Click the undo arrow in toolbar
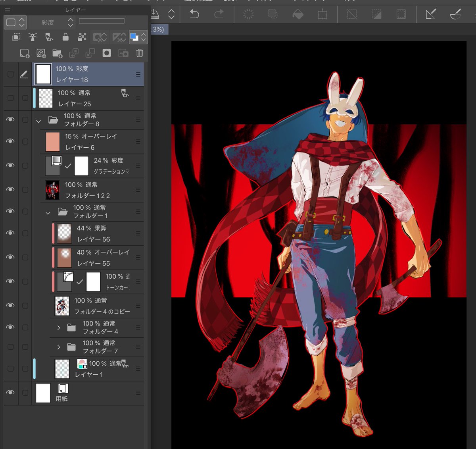Screen dimensions: 476x449 194,15
